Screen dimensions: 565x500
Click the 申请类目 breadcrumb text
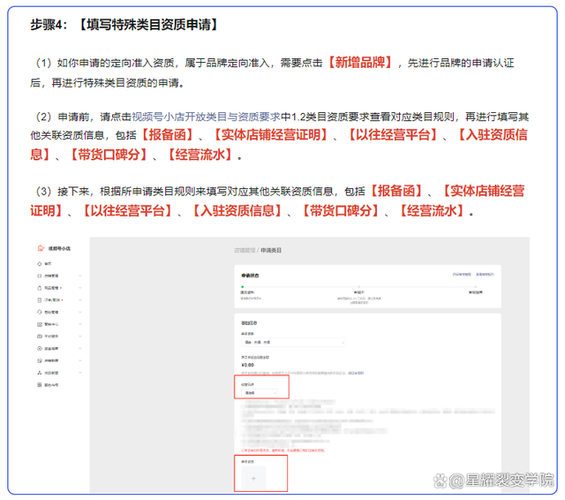point(271,250)
